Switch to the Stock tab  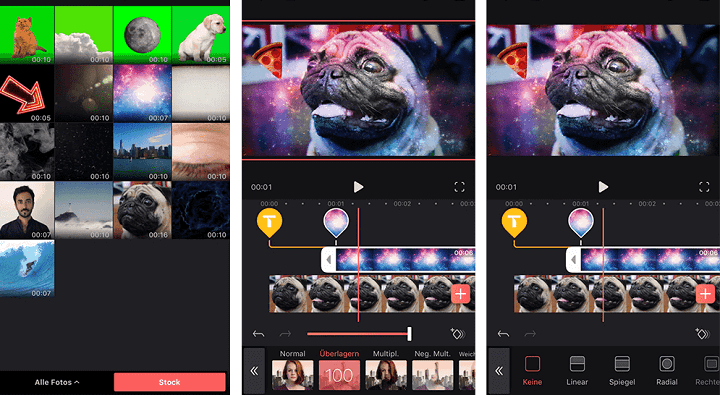pyautogui.click(x=169, y=382)
